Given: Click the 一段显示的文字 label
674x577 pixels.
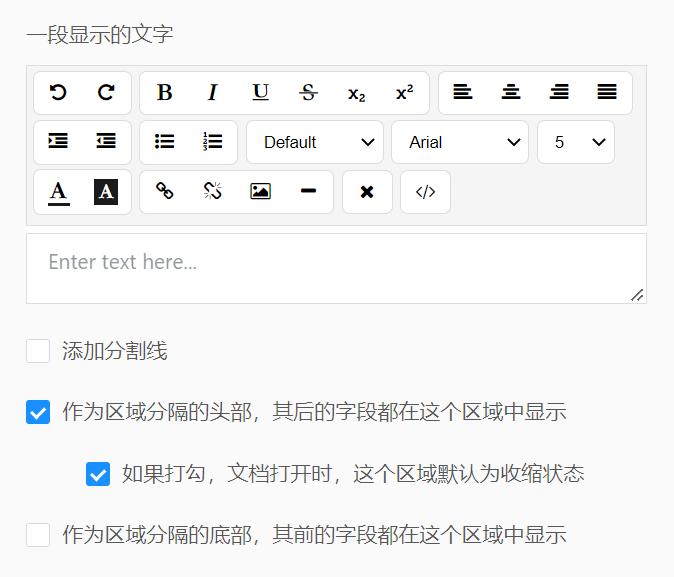Looking at the screenshot, I should pos(100,35).
